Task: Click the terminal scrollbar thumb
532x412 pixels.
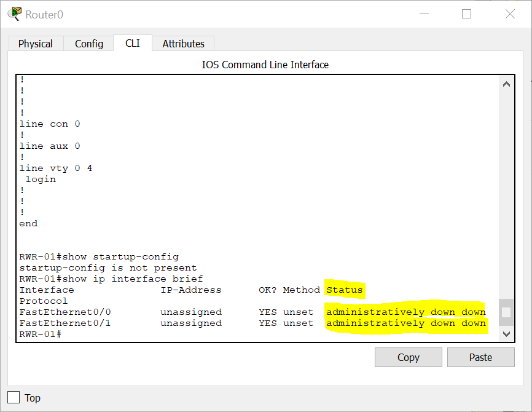Action: 506,312
